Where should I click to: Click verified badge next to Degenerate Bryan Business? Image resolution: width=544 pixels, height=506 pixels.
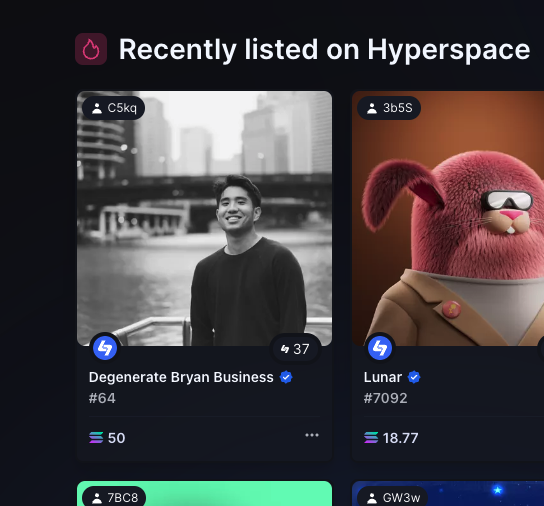[286, 377]
